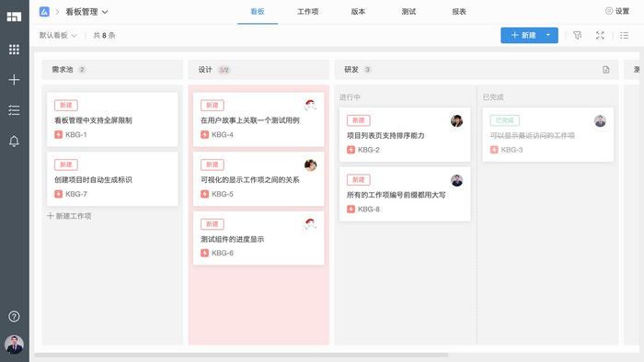Click assignee avatar on KBG-5 card
The height and width of the screenshot is (362, 644).
pos(311,165)
